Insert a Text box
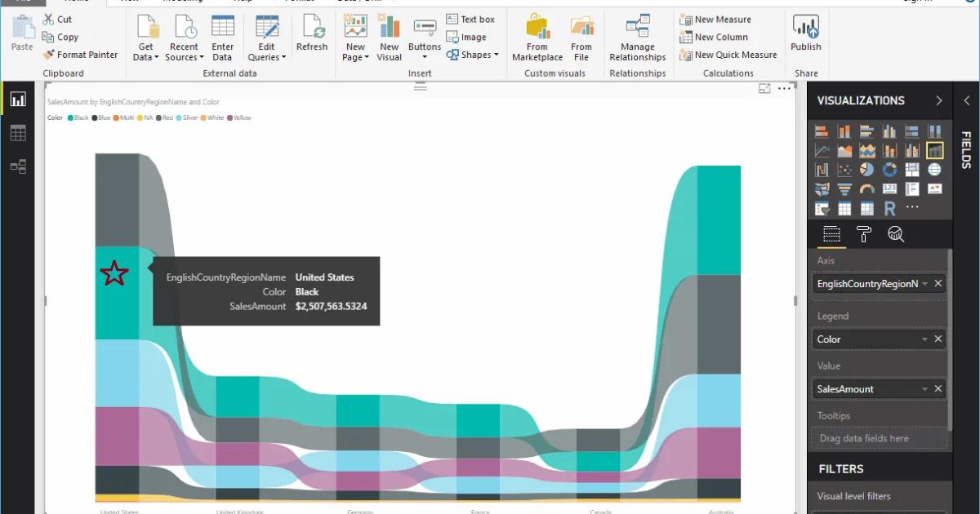980x514 pixels. click(x=470, y=19)
